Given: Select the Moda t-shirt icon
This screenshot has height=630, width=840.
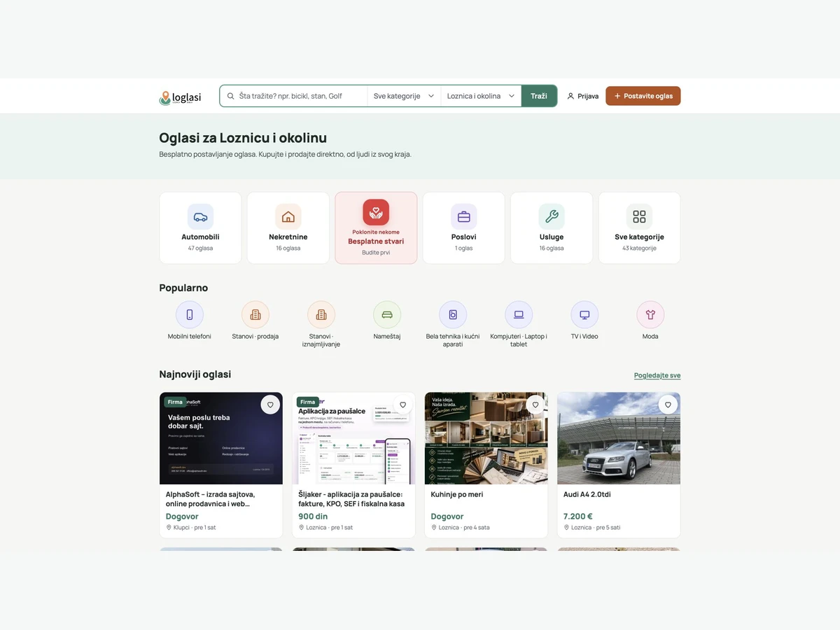Looking at the screenshot, I should click(650, 315).
